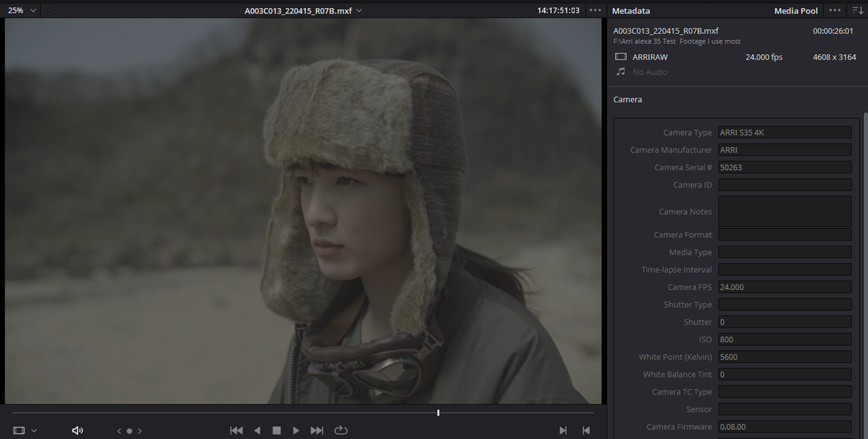Click the White Balance Tint field
The width and height of the screenshot is (868, 439).
click(x=785, y=375)
